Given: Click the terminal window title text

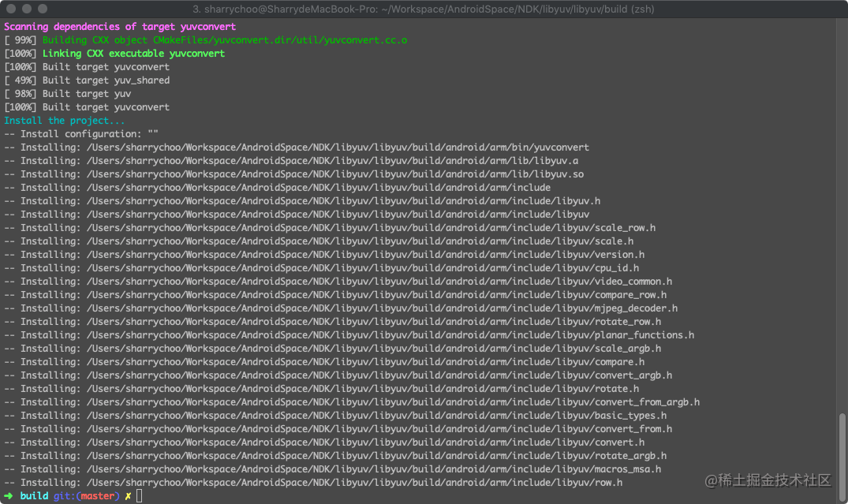Looking at the screenshot, I should click(423, 9).
